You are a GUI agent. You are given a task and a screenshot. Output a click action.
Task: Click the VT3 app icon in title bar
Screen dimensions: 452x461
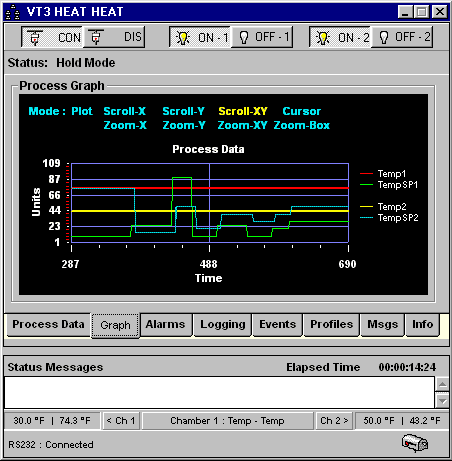coord(13,12)
